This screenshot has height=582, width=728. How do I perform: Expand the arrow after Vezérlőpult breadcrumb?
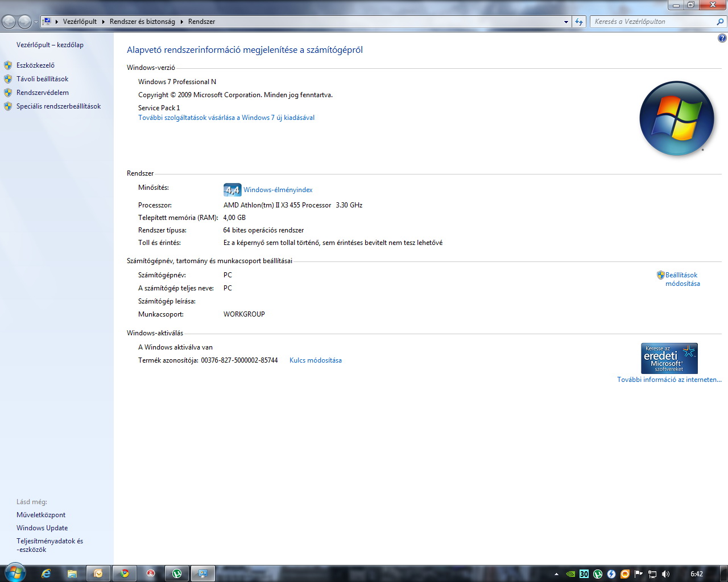[104, 22]
